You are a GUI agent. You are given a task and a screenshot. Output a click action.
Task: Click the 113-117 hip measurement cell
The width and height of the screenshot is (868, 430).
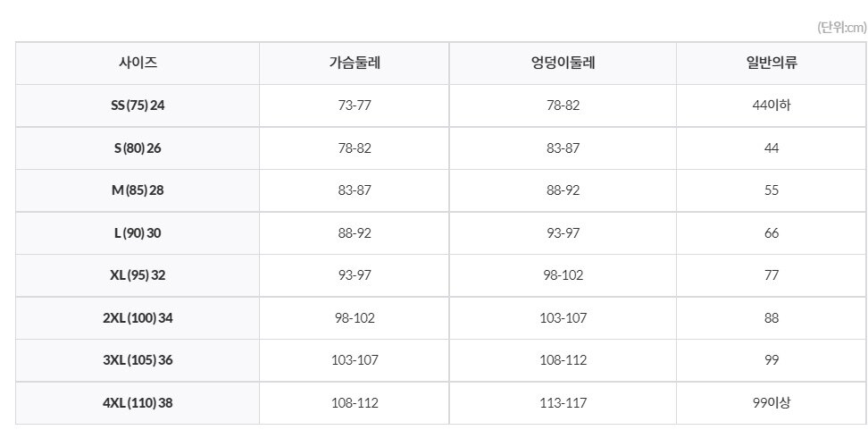[563, 403]
